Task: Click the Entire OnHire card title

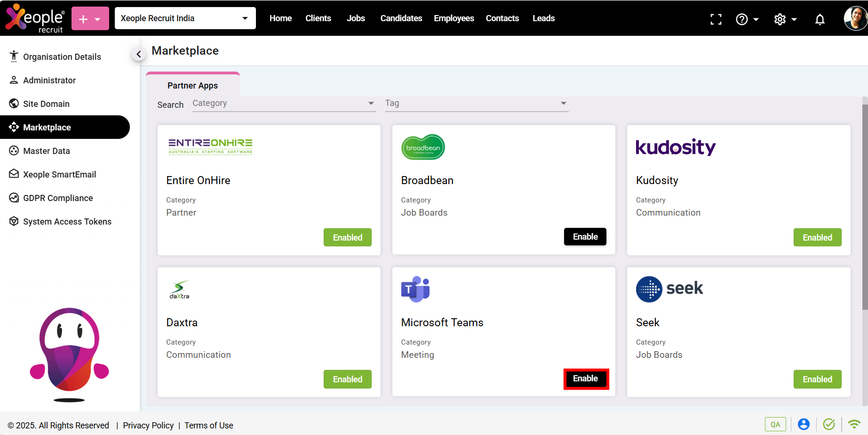Action: click(198, 180)
